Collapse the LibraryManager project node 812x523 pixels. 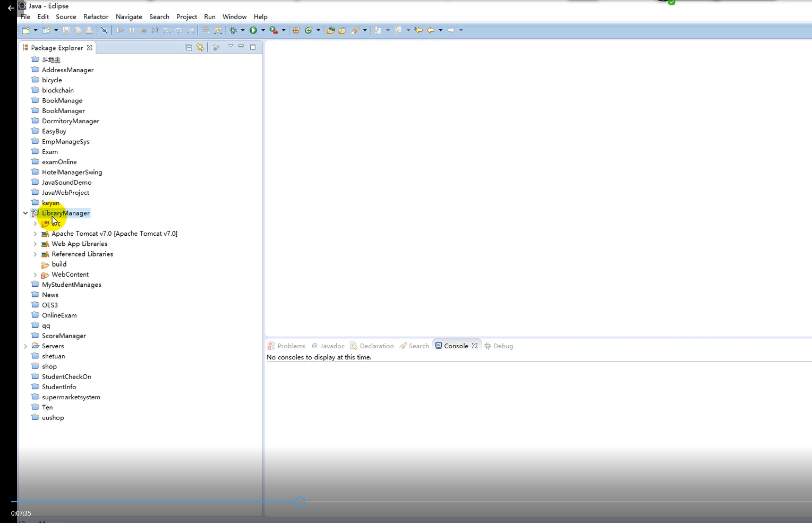coord(25,213)
